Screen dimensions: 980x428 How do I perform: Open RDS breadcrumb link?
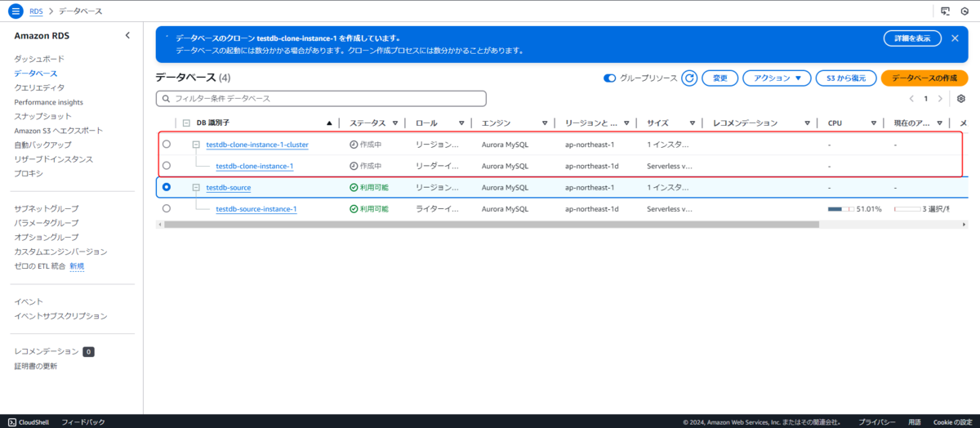coord(36,11)
